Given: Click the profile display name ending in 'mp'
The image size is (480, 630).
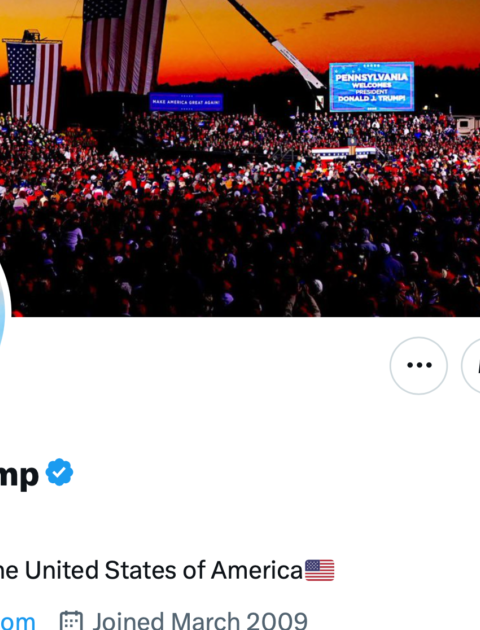Looking at the screenshot, I should pyautogui.click(x=19, y=475).
